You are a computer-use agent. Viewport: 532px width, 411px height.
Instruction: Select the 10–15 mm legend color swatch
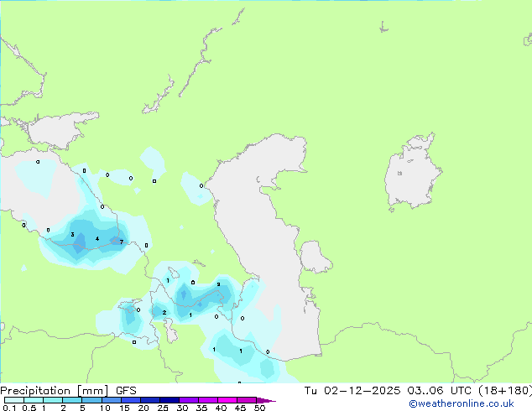112,400
